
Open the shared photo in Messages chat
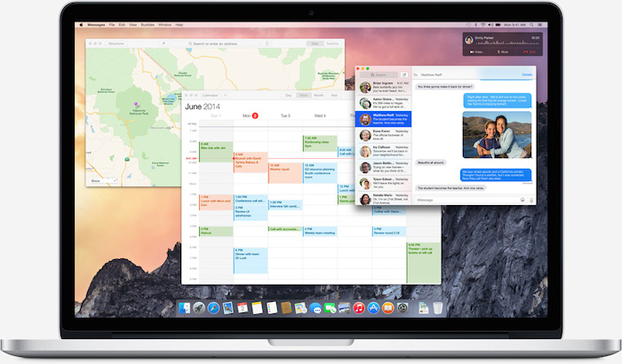pyautogui.click(x=497, y=135)
